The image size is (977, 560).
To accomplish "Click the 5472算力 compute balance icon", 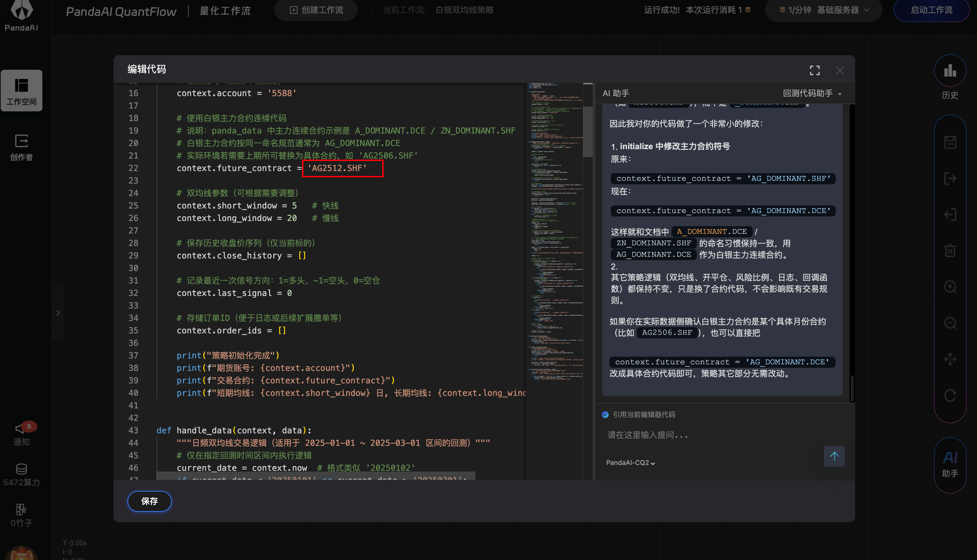I will tap(22, 475).
